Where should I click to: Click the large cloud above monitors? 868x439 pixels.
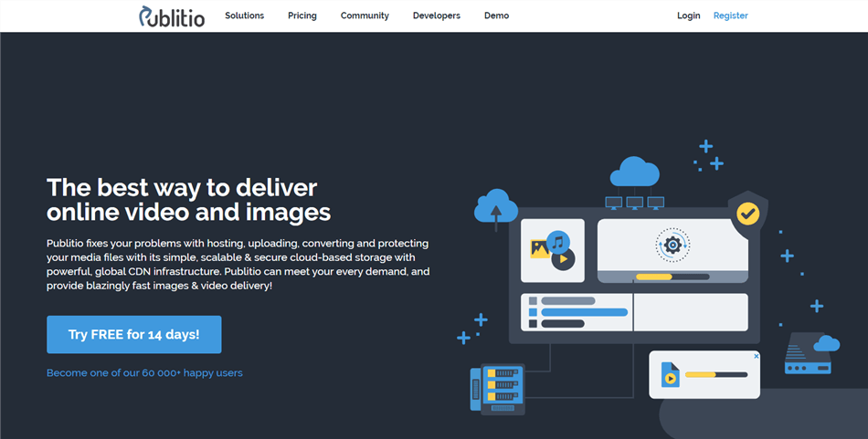pyautogui.click(x=634, y=172)
